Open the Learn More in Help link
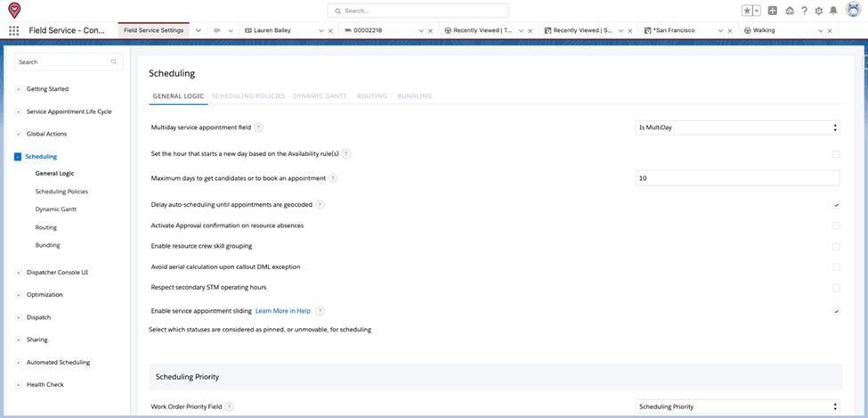 point(283,311)
